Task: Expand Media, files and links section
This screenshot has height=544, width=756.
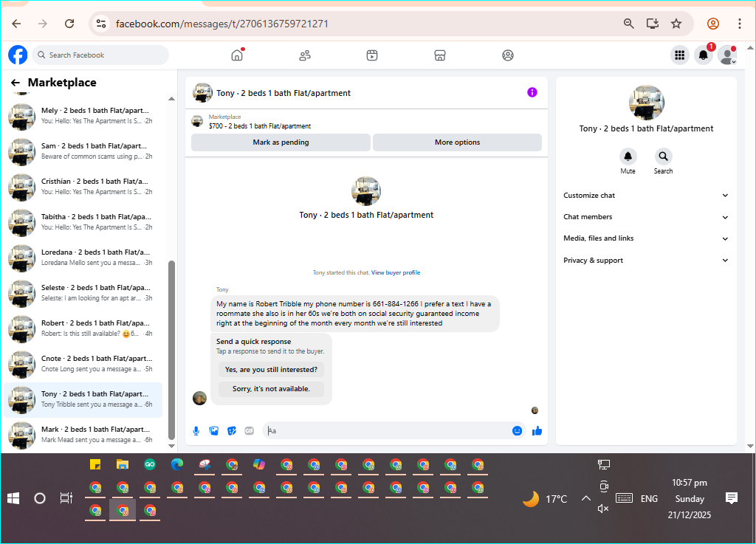Action: tap(646, 238)
